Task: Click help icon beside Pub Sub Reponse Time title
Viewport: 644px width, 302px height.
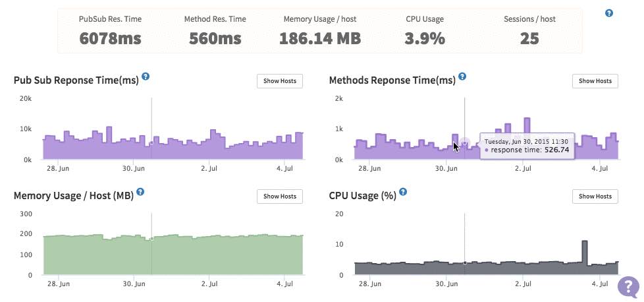Action: click(x=146, y=76)
